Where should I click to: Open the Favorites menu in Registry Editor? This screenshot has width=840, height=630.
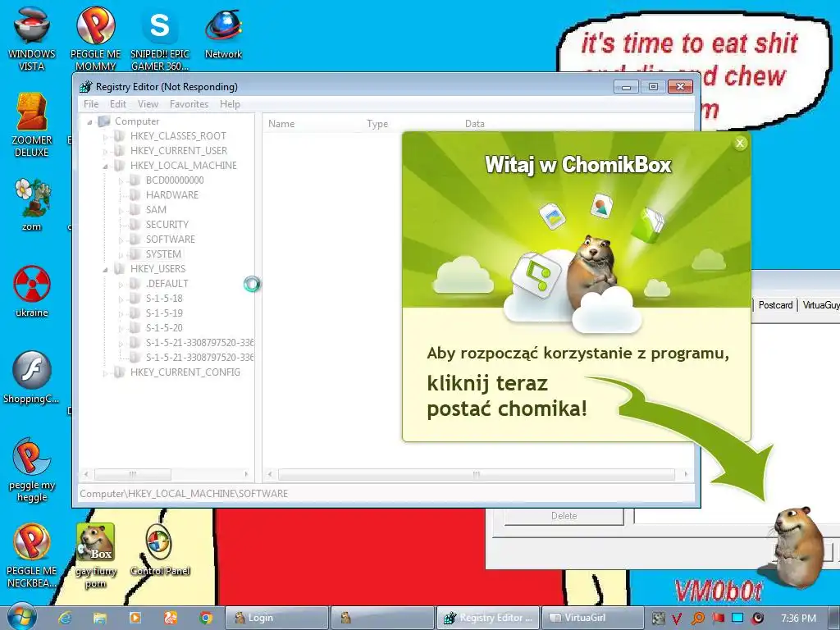[x=189, y=104]
